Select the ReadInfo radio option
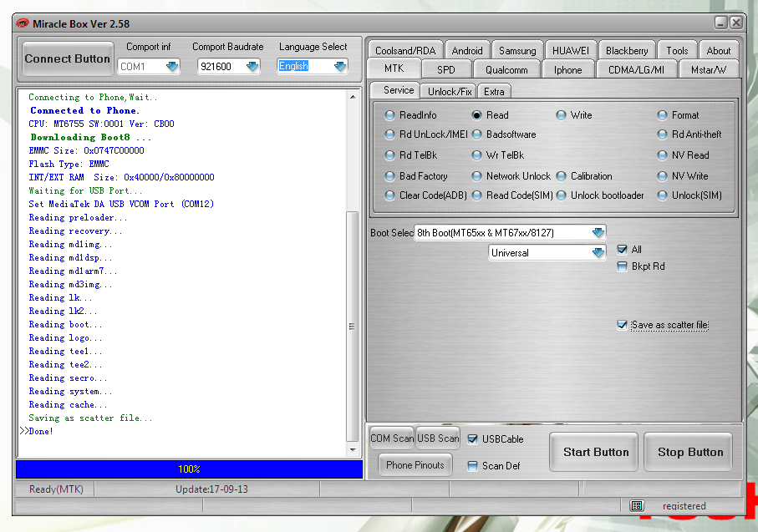The height and width of the screenshot is (532, 758). pyautogui.click(x=411, y=115)
